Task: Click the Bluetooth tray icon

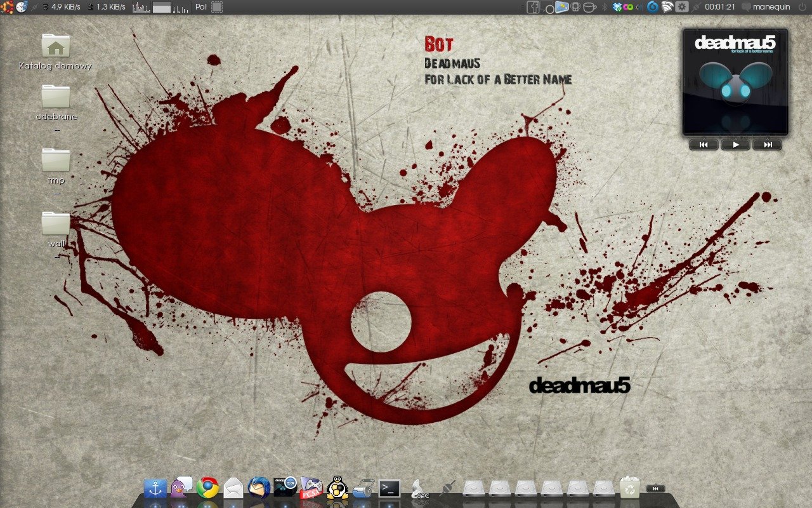Action: (x=604, y=7)
